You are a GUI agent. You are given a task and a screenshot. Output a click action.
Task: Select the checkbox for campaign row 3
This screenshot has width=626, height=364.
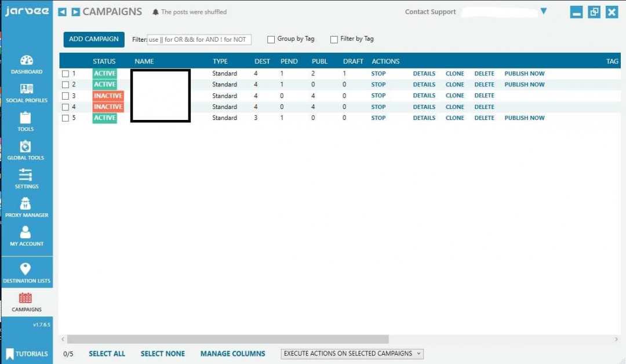[x=65, y=96]
